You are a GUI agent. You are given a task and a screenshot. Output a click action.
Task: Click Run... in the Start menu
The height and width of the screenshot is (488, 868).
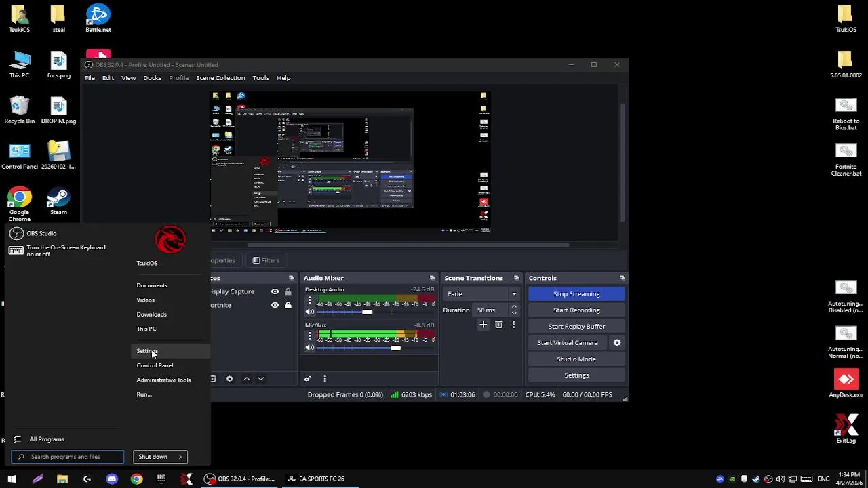[x=144, y=394]
